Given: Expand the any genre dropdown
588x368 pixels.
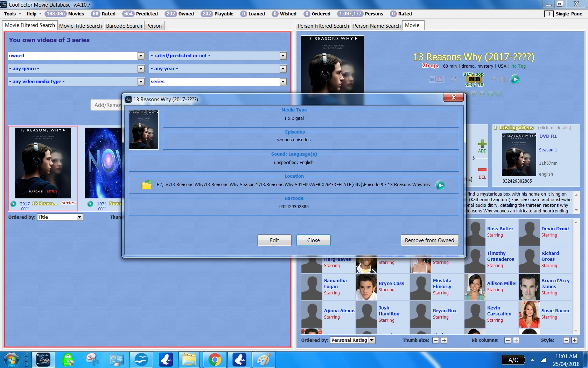Looking at the screenshot, I should [141, 69].
